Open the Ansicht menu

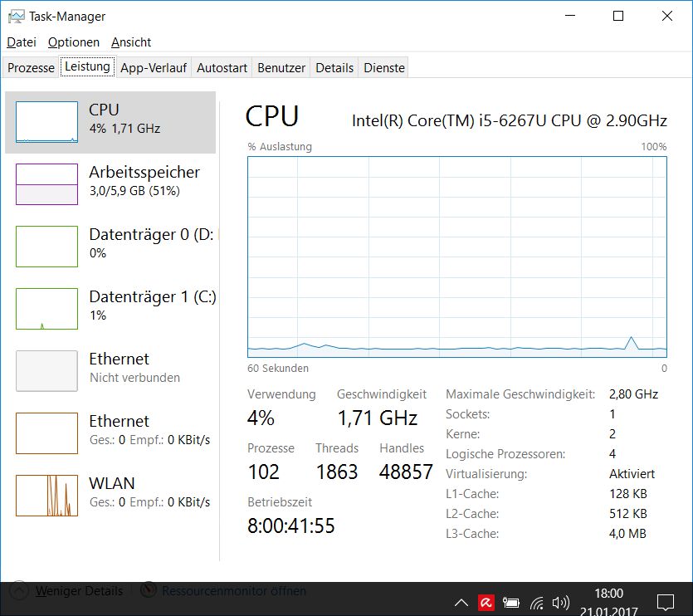(x=131, y=42)
